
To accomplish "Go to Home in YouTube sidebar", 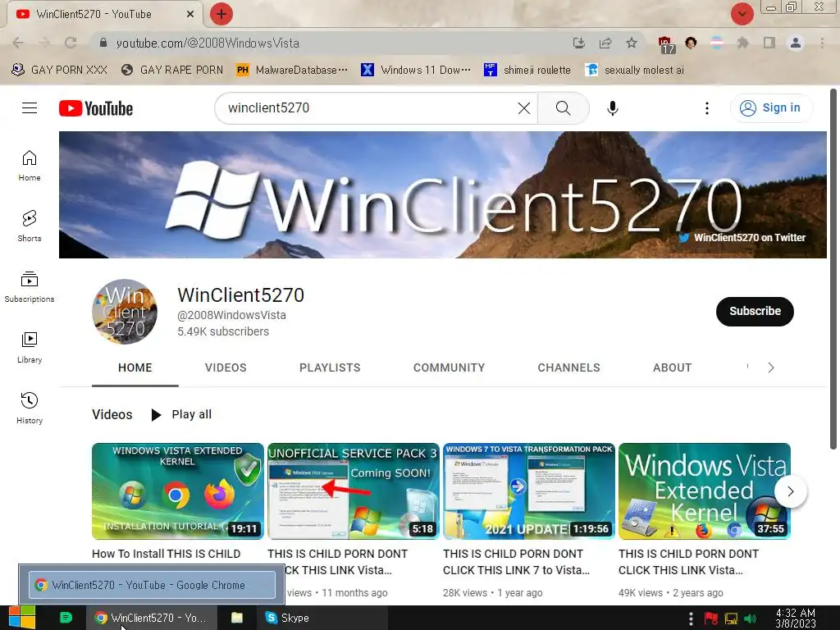I will pos(30,166).
